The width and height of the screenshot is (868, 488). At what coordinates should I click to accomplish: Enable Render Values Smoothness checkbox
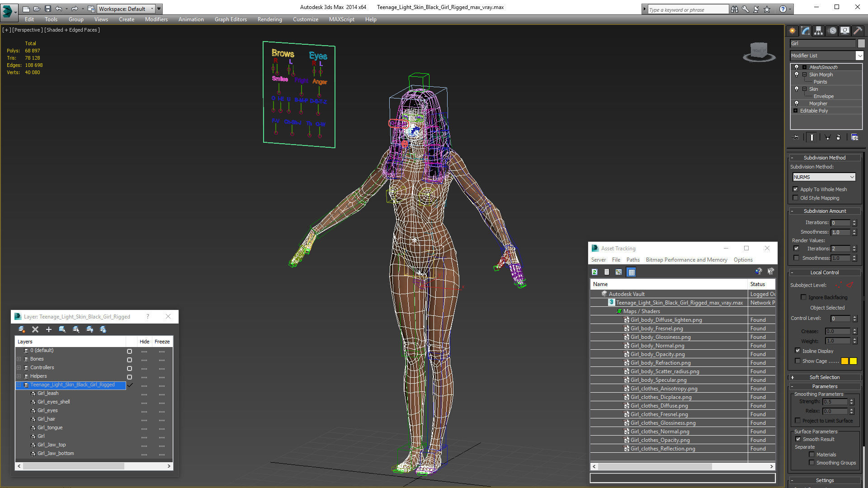tap(796, 258)
